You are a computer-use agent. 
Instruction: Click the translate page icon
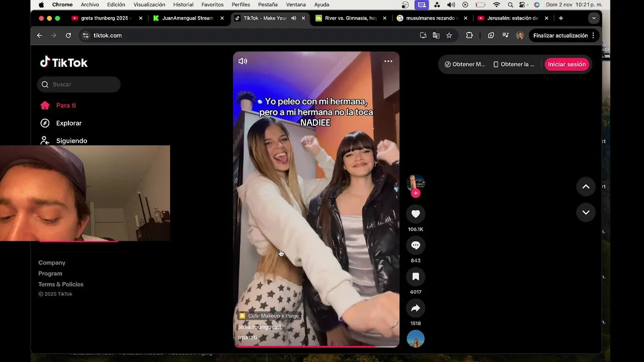point(436,35)
